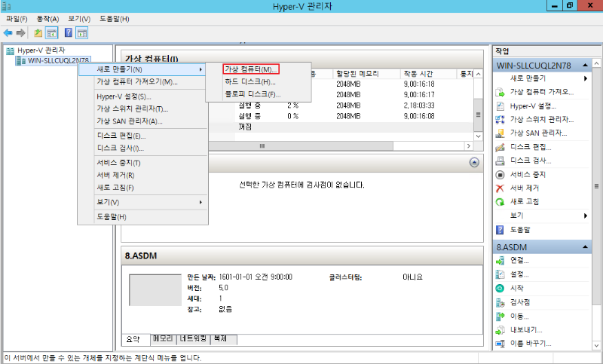Open the 새로 만들기(N) submenu arrow entry
Image resolution: width=603 pixels, height=364 pixels.
142,69
